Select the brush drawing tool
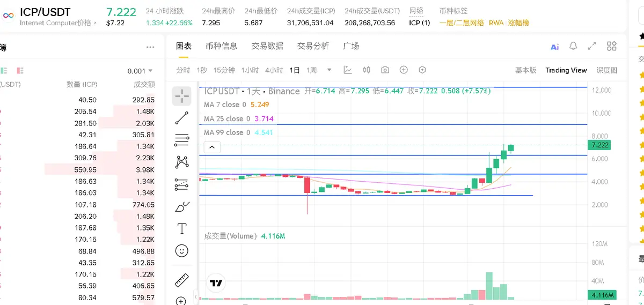Viewport: 644px width, 305px height. (x=182, y=206)
